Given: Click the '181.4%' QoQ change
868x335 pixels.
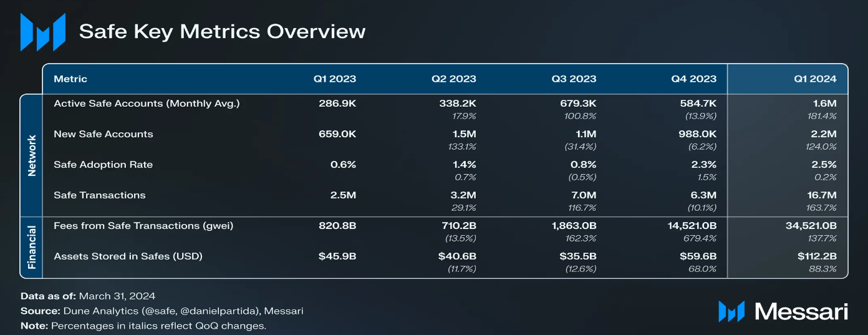Looking at the screenshot, I should tap(822, 116).
